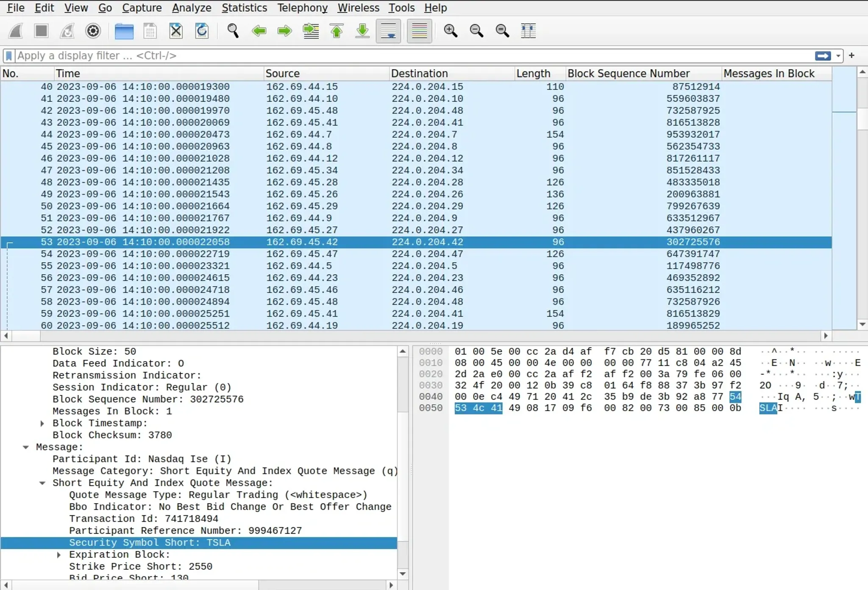Go to specified packet
This screenshot has width=868, height=590.
(x=311, y=31)
